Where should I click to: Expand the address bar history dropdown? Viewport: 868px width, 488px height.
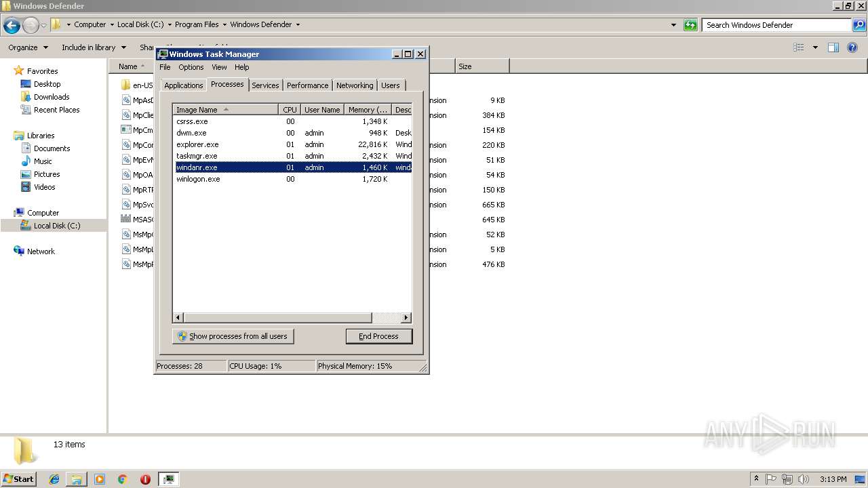coord(673,25)
